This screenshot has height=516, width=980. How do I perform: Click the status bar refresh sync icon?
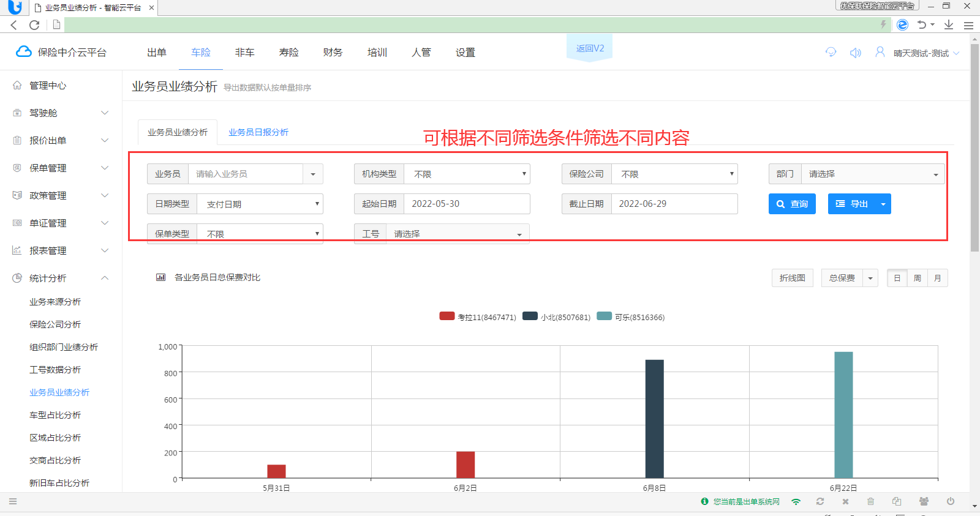820,501
